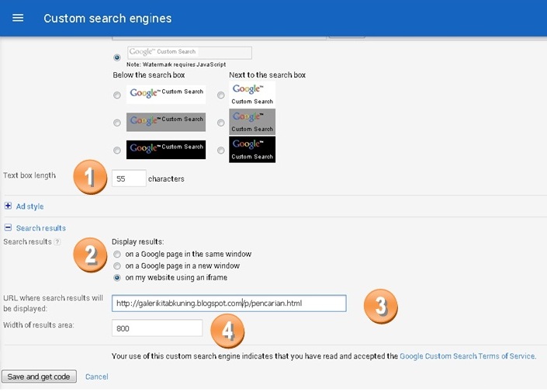Select the watermark Google Custom Search radio option
Image resolution: width=547 pixels, height=392 pixels.
point(117,57)
